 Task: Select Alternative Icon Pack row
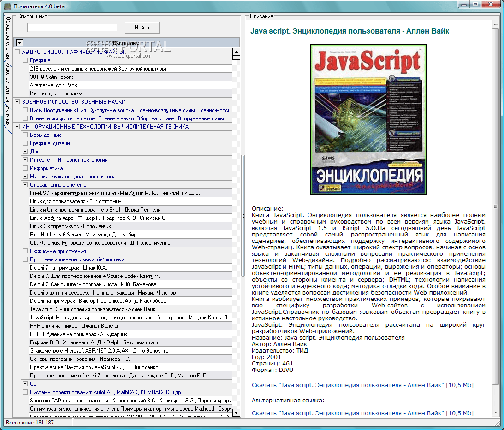click(130, 85)
